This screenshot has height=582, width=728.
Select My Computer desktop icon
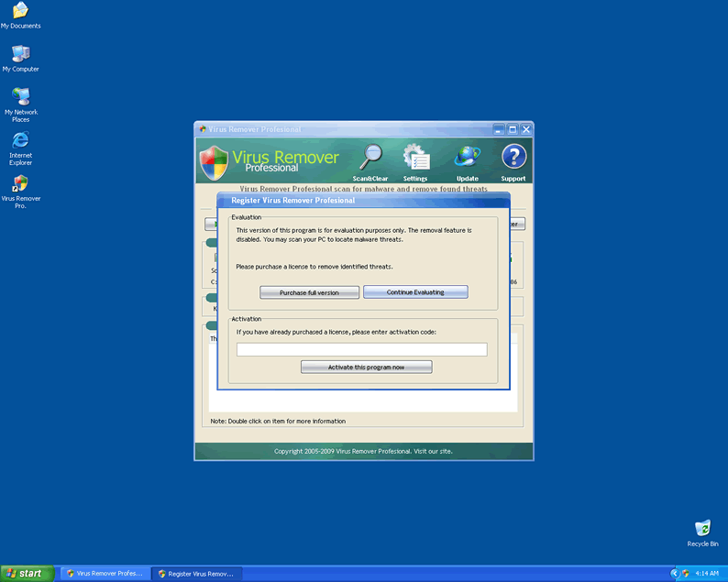(20, 55)
